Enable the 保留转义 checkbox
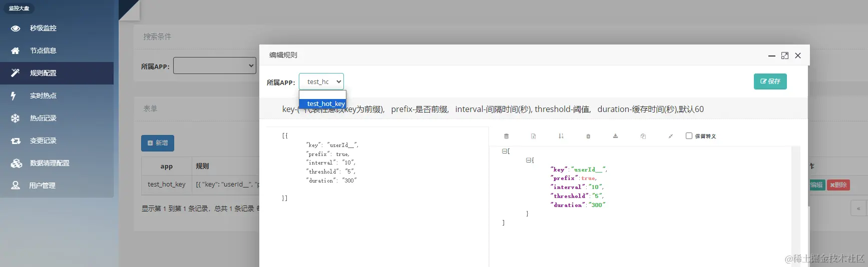The width and height of the screenshot is (868, 267). [x=689, y=135]
